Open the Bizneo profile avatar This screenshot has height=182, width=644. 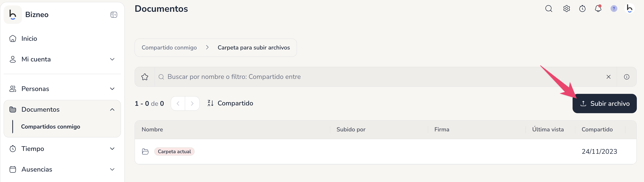[629, 9]
